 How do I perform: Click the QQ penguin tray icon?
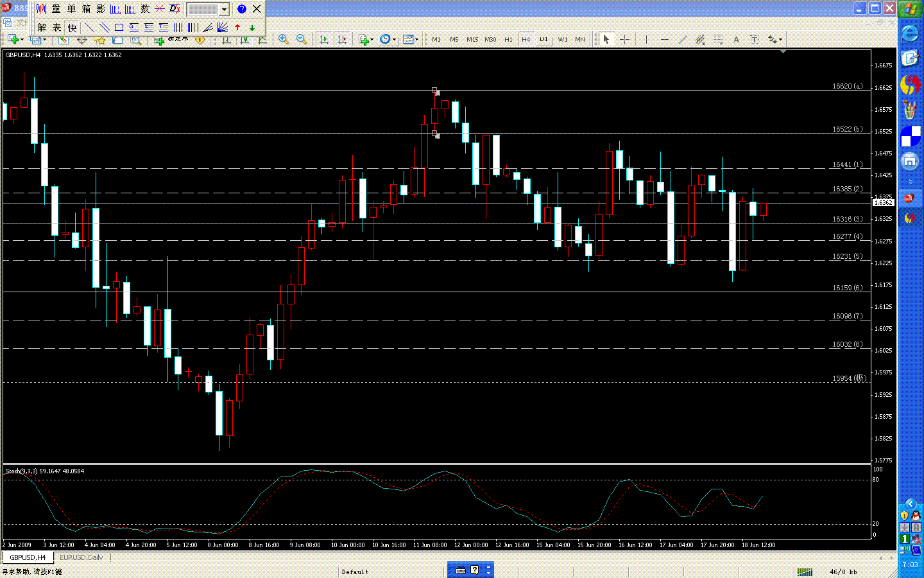(916, 516)
